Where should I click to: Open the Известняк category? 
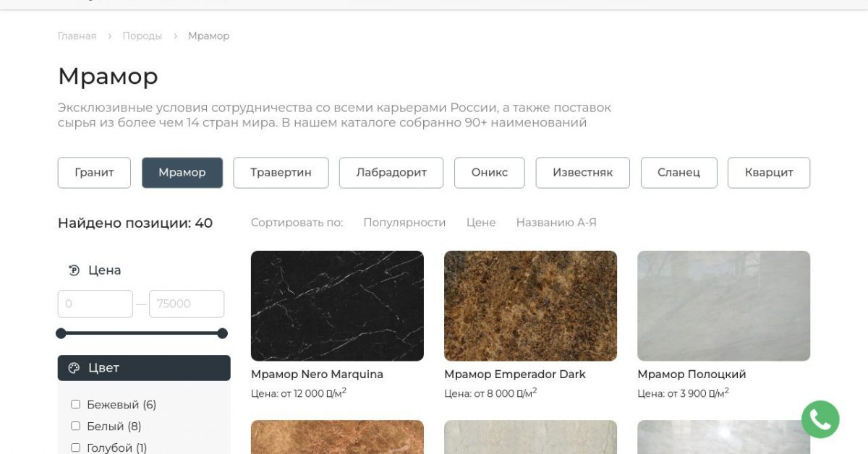[582, 173]
